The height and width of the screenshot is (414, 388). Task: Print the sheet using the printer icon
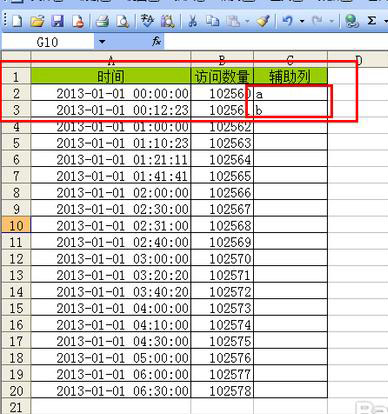[x=103, y=22]
